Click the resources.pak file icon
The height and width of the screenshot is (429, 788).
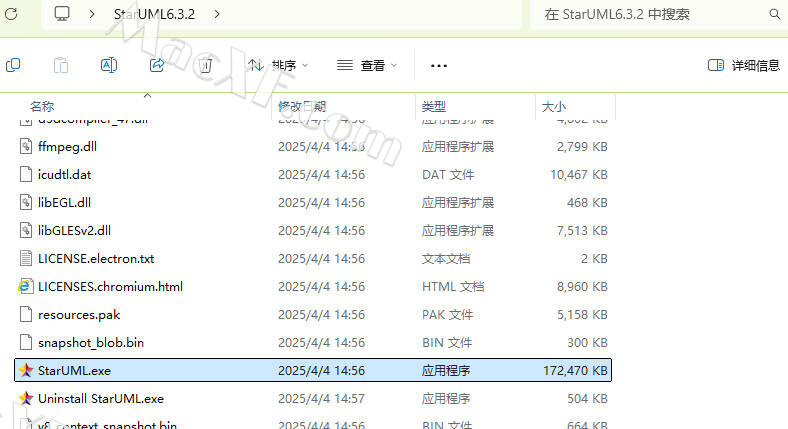coord(26,315)
